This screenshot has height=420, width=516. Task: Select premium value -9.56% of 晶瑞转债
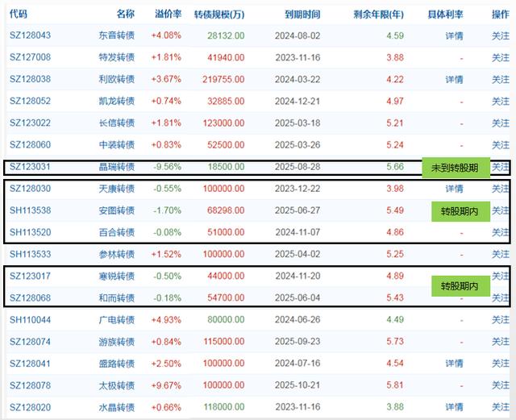click(x=167, y=167)
